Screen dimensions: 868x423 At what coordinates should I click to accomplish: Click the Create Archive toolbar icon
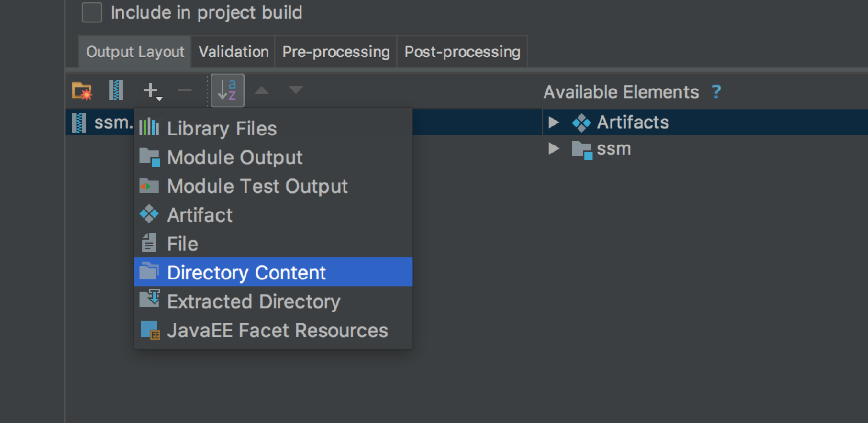coord(116,90)
